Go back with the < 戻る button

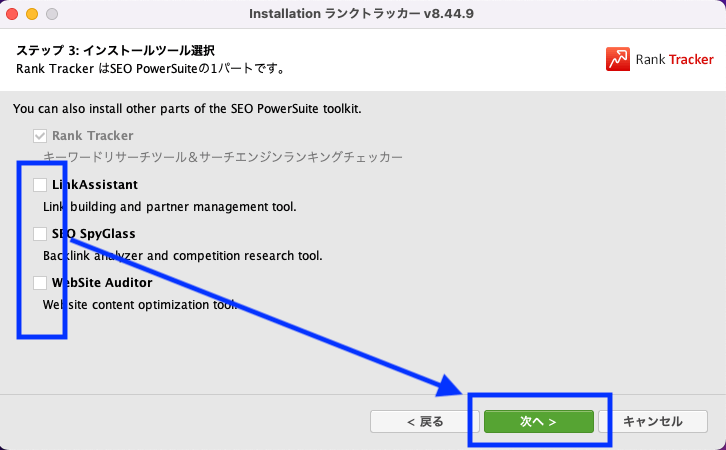pos(425,421)
